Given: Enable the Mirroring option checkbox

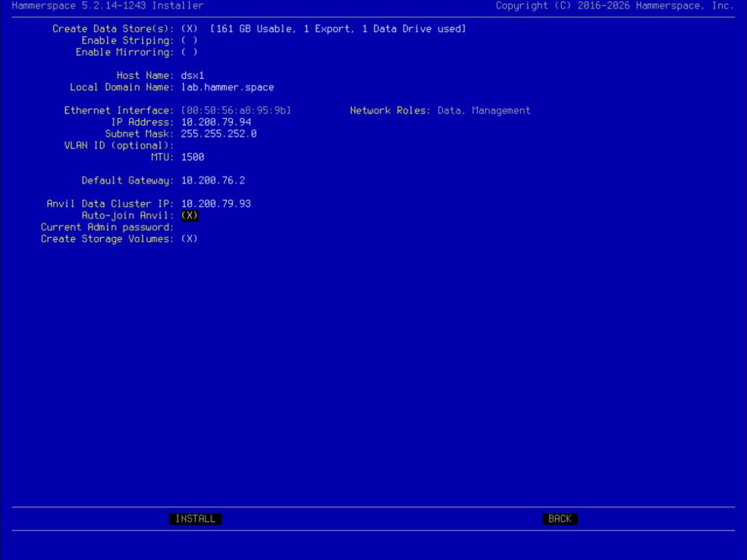Looking at the screenshot, I should point(189,52).
